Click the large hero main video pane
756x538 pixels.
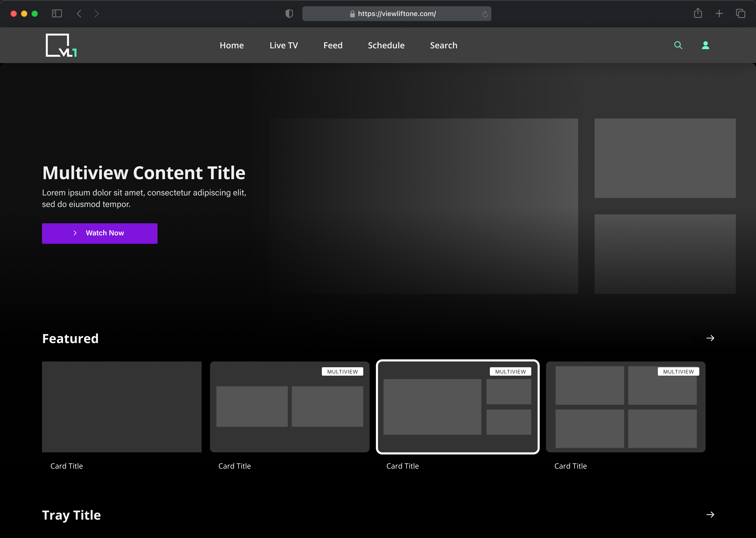[423, 206]
